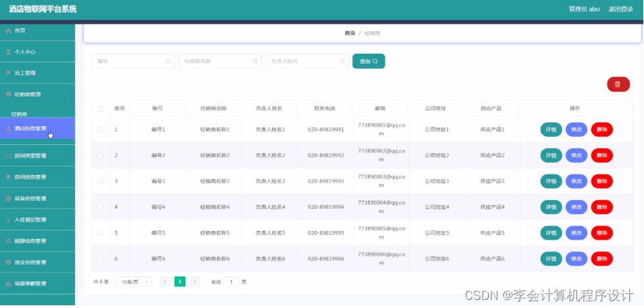Image resolution: width=644 pixels, height=308 pixels.
Task: Click 退出登录 to log out
Action: point(620,9)
